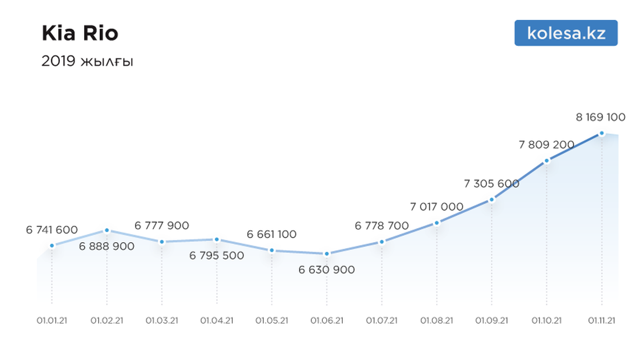Click the data point for 01.03.21
Viewport: 644px width, 362px height.
tap(162, 242)
